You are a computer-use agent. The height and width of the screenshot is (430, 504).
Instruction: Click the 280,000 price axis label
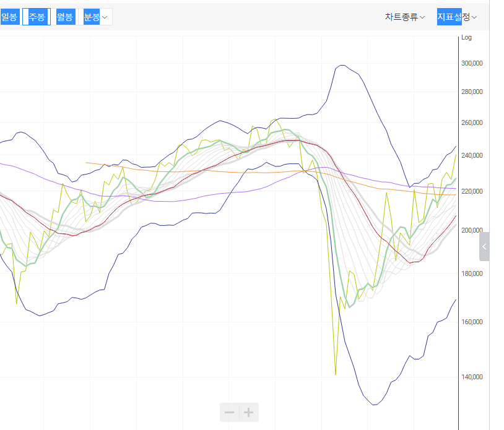(472, 92)
